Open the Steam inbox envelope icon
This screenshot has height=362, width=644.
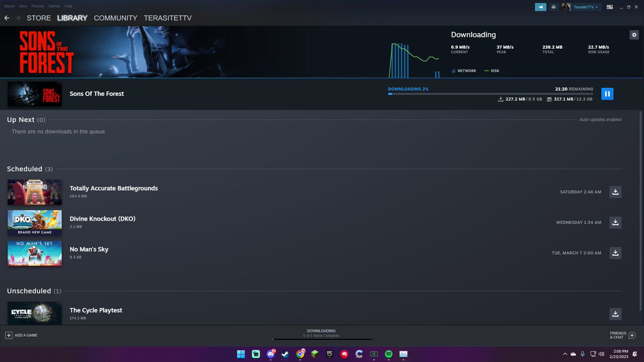click(x=553, y=7)
